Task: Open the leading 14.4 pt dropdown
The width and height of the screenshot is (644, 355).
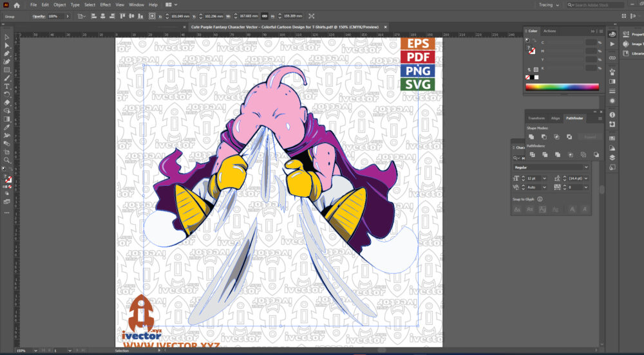Action: coord(586,178)
